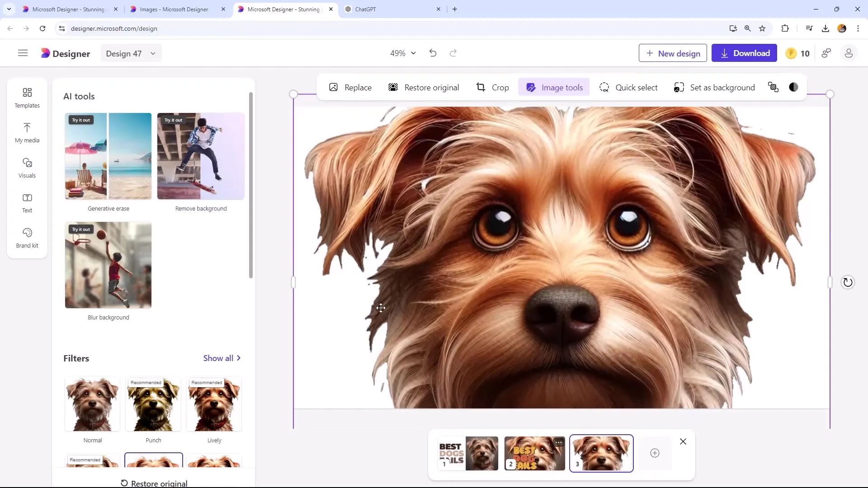Image resolution: width=868 pixels, height=488 pixels.
Task: Click the Quick select icon
Action: (x=604, y=88)
